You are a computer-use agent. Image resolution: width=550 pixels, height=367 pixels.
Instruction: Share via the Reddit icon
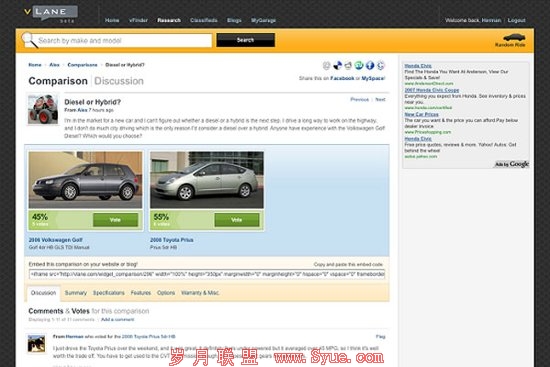tap(348, 65)
